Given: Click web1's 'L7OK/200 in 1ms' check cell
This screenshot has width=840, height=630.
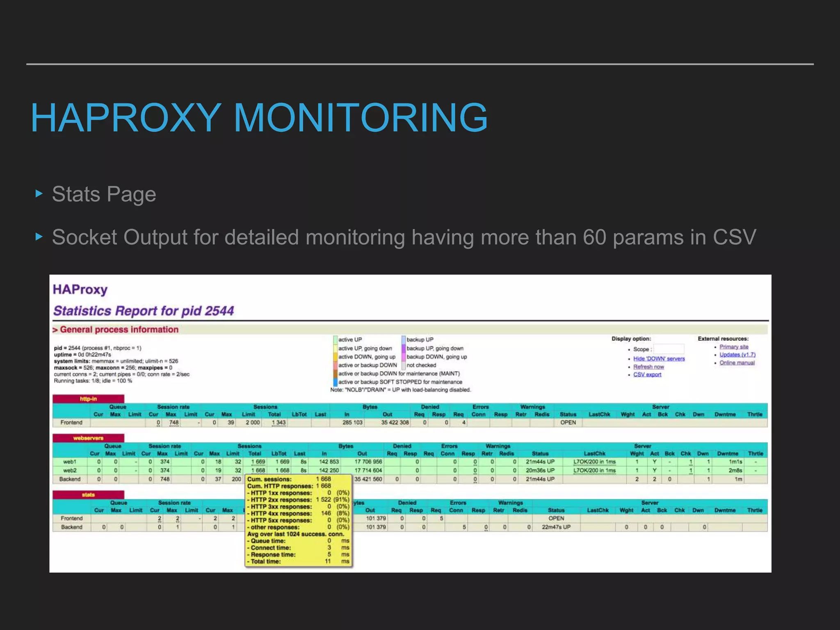Looking at the screenshot, I should pyautogui.click(x=595, y=462).
